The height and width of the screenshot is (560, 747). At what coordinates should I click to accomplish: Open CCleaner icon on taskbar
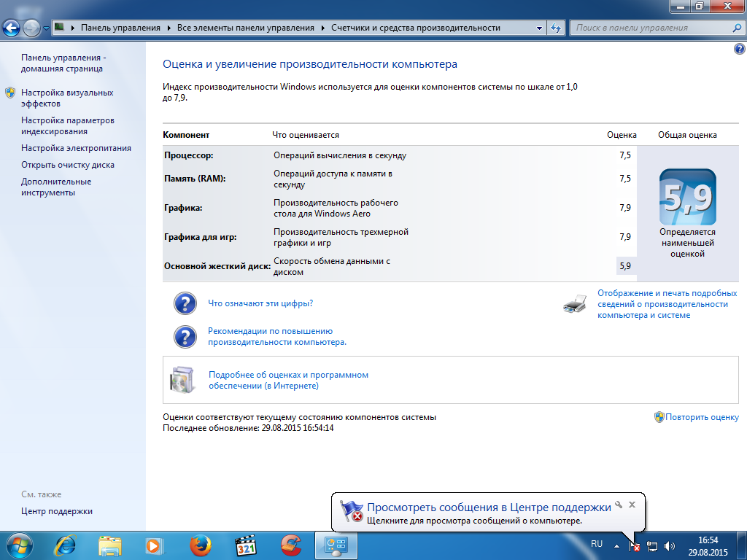[290, 545]
